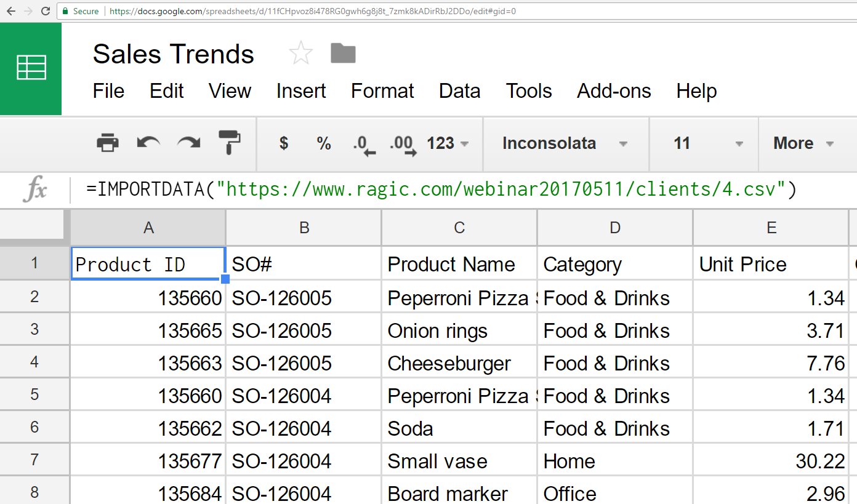Click cell containing Product ID

click(148, 263)
